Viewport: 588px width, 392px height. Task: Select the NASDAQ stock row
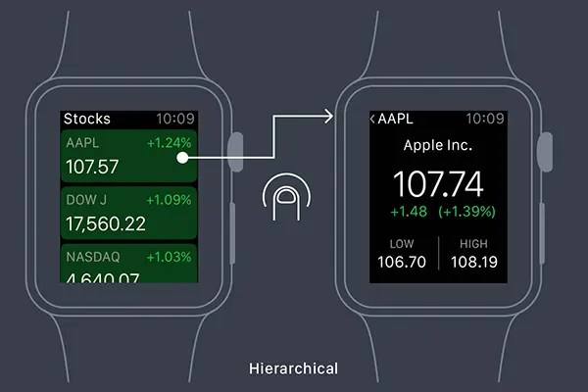pos(128,264)
